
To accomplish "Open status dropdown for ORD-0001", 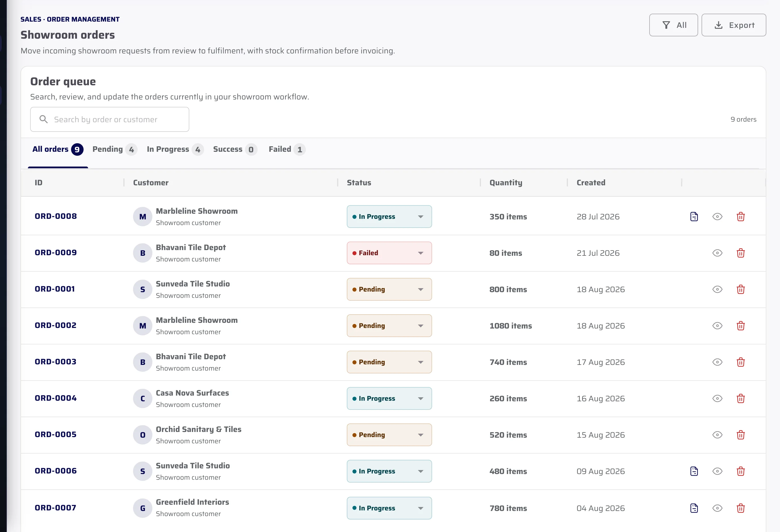I will tap(389, 289).
